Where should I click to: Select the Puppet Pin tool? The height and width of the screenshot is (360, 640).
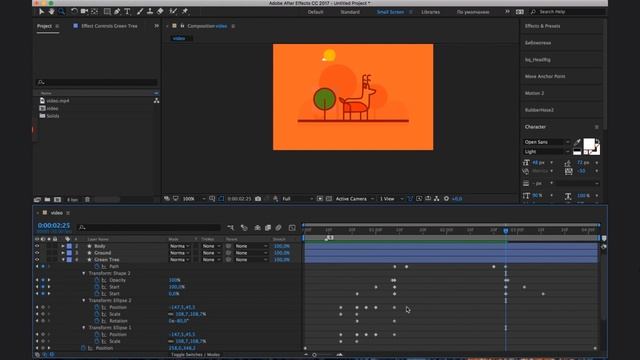click(184, 11)
